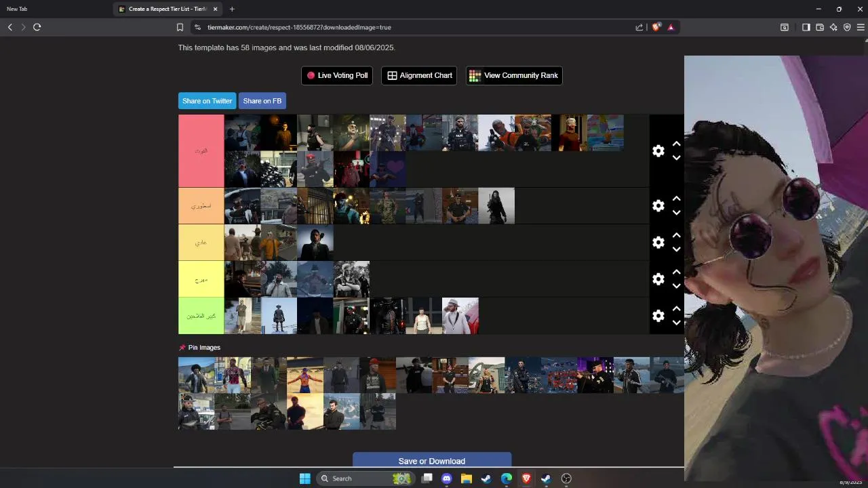868x488 pixels.
Task: Share the tier list on Twitter
Action: pyautogui.click(x=207, y=101)
